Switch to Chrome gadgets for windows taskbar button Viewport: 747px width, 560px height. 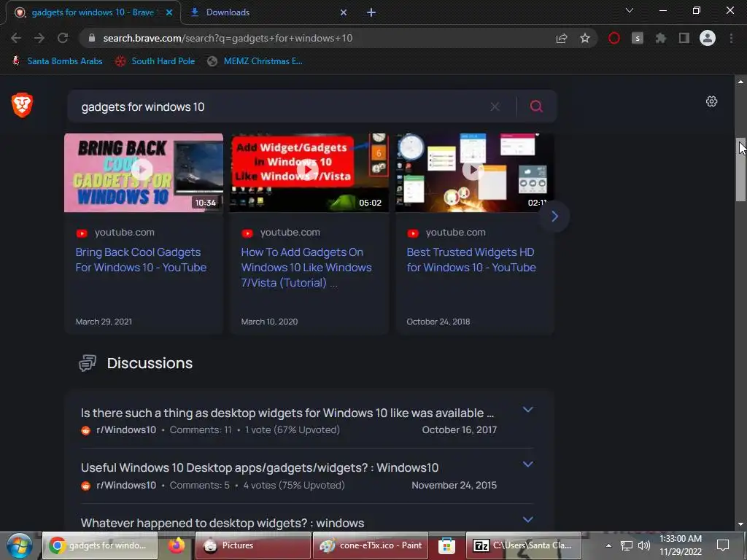(x=100, y=545)
